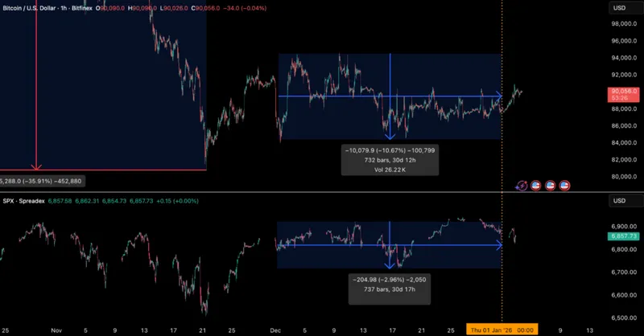Click the blue down arrowhead on SPX chart
This screenshot has width=644, height=336.
click(390, 264)
